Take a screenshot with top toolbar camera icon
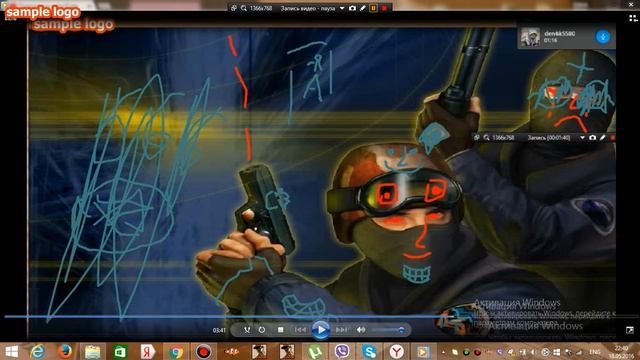 pos(352,8)
